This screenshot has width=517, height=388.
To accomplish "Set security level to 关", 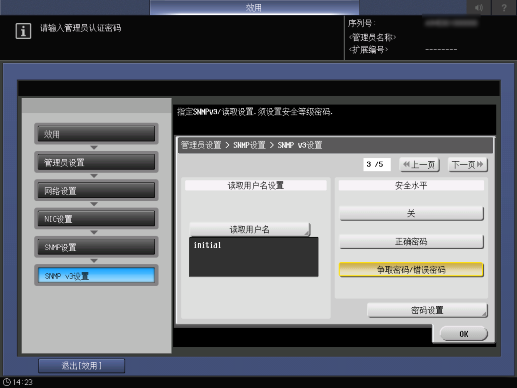I will (x=411, y=213).
